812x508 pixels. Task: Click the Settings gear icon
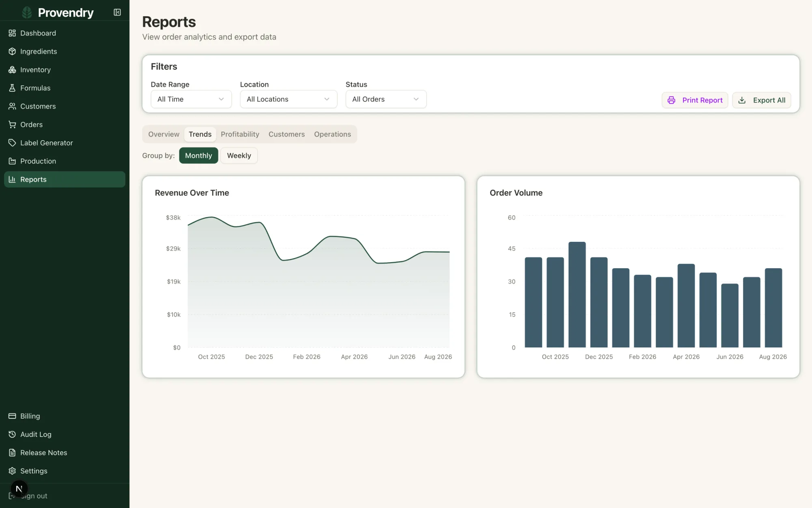click(12, 471)
